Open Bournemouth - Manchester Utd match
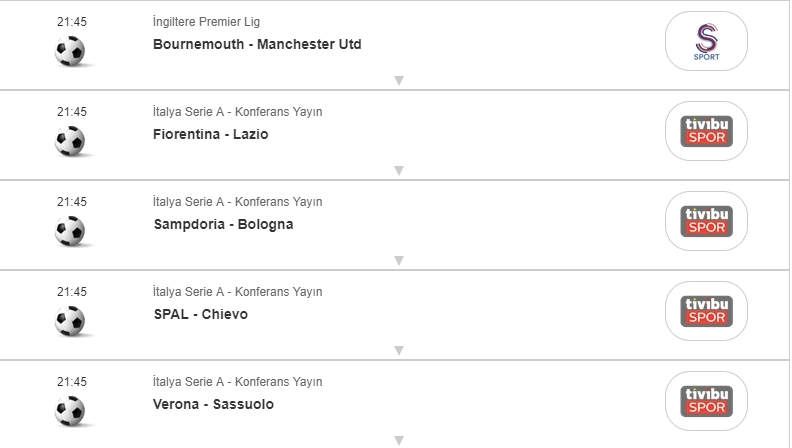The width and height of the screenshot is (792, 448). (257, 44)
